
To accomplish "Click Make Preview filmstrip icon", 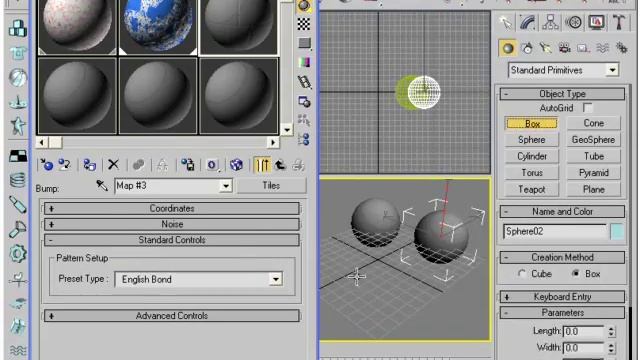I will [304, 82].
